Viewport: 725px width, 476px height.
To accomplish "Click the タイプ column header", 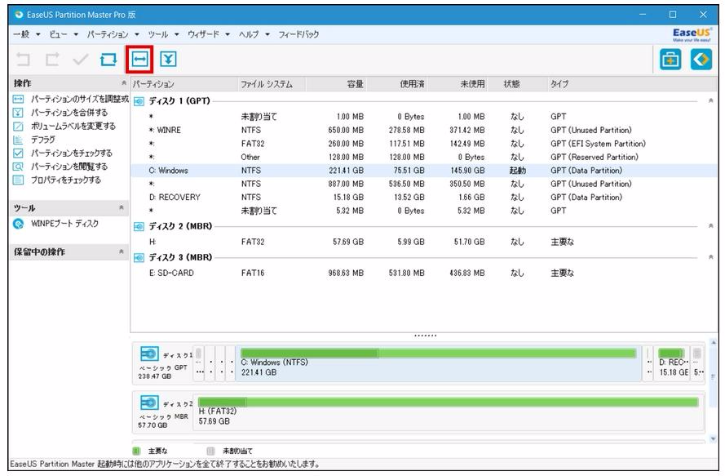I will click(x=632, y=84).
